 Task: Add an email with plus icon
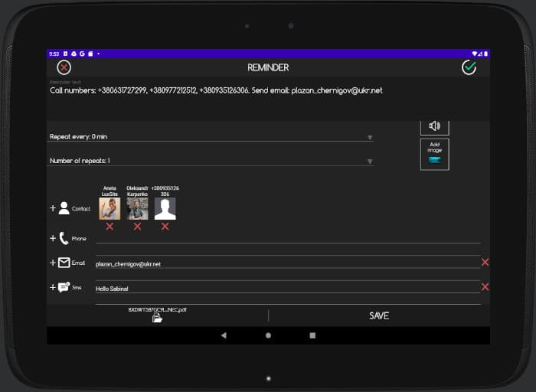tap(53, 263)
